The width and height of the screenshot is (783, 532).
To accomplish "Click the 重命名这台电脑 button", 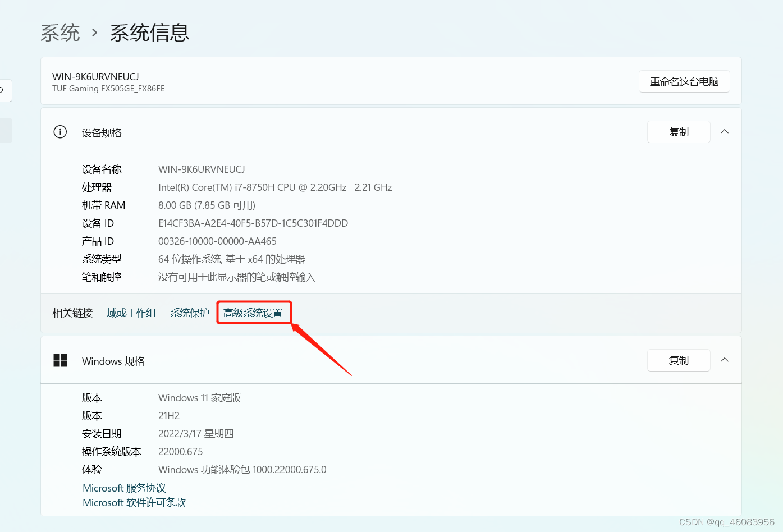I will coord(684,81).
